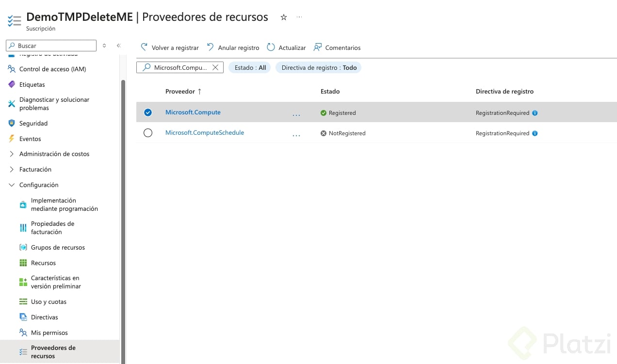
Task: Open Control de acceso (IAM) menu item
Action: coord(52,69)
